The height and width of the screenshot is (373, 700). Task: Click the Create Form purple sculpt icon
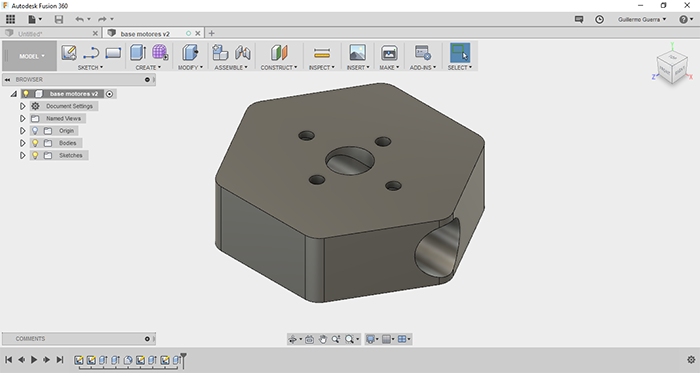tap(160, 53)
